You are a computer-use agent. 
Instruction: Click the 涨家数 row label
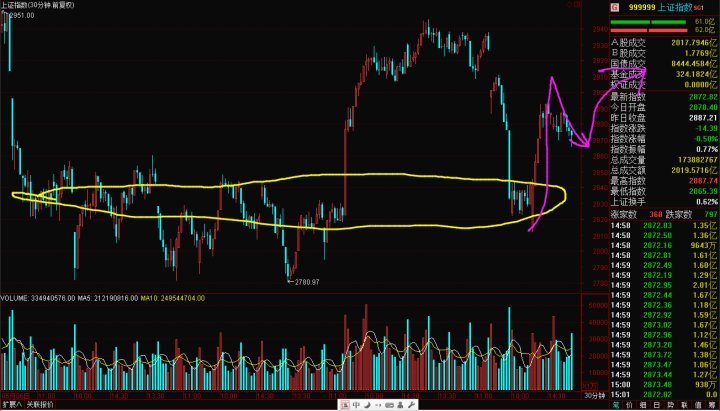point(625,213)
